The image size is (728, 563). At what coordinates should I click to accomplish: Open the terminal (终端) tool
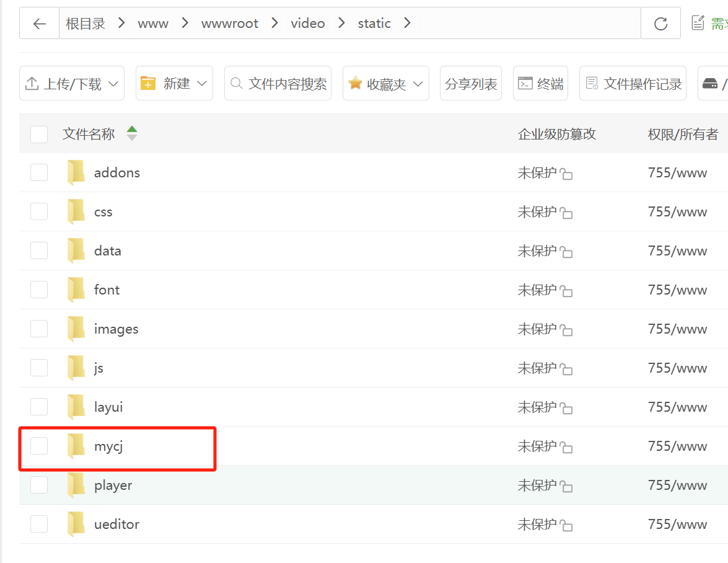pyautogui.click(x=541, y=84)
